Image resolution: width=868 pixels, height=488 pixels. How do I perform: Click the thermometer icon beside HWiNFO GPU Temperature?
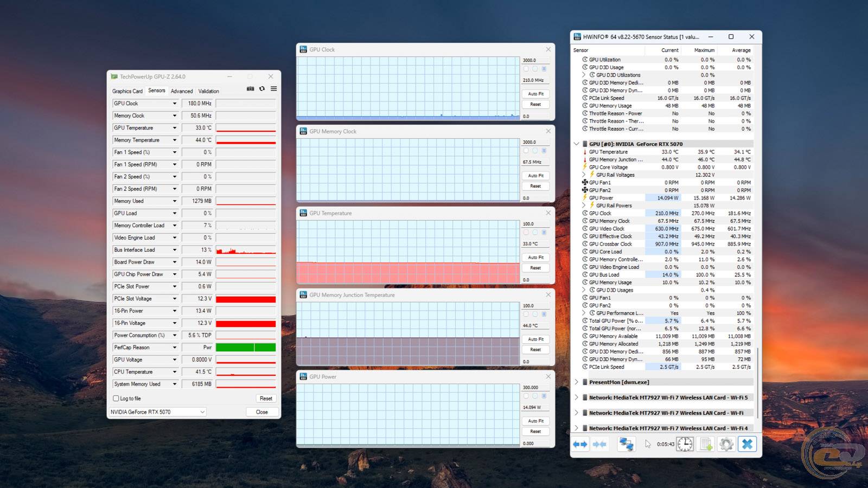click(x=585, y=152)
